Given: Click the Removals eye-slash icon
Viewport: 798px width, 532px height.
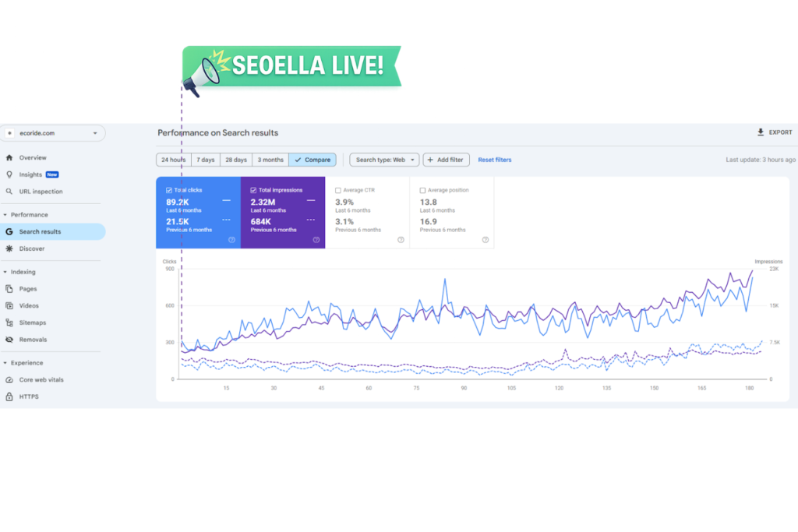Looking at the screenshot, I should [9, 340].
